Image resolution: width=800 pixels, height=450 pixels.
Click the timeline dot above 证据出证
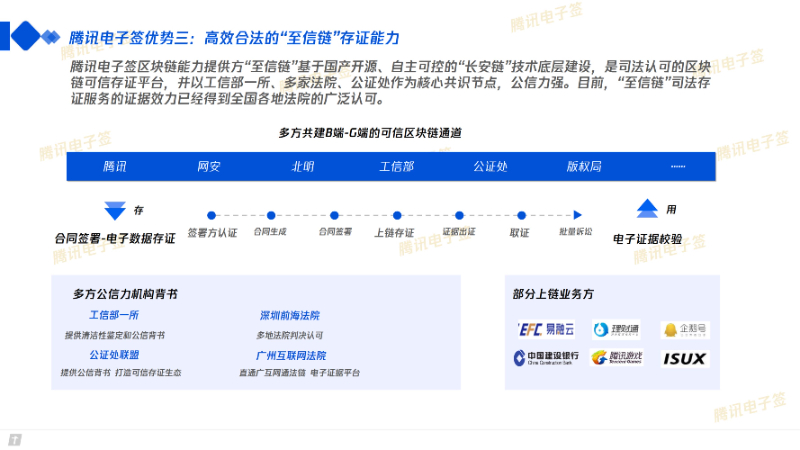pyautogui.click(x=459, y=215)
